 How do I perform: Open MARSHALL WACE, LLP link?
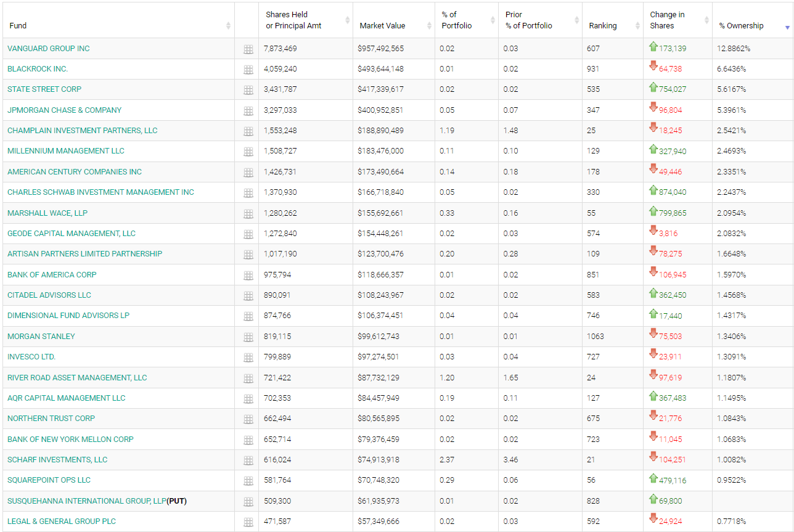pos(47,213)
